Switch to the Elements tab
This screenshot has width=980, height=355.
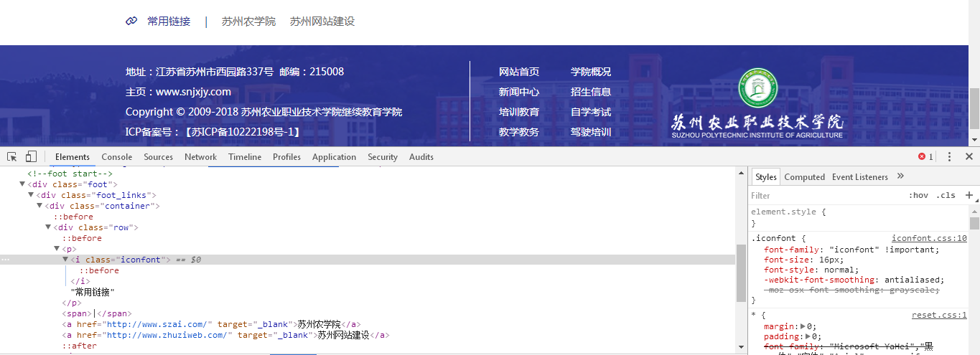(x=73, y=156)
